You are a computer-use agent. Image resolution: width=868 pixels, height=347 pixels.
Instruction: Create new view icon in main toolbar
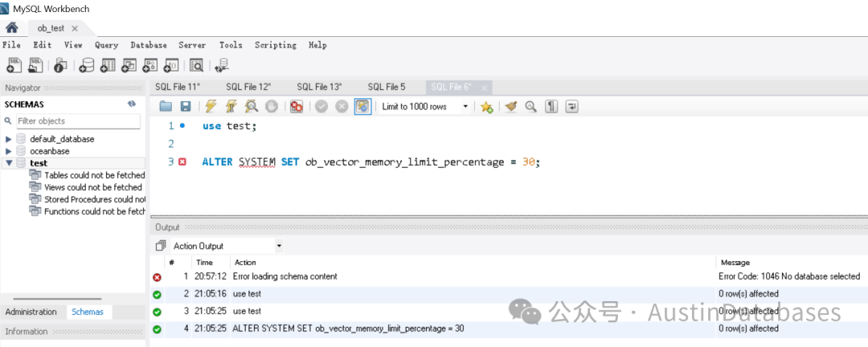coord(129,66)
